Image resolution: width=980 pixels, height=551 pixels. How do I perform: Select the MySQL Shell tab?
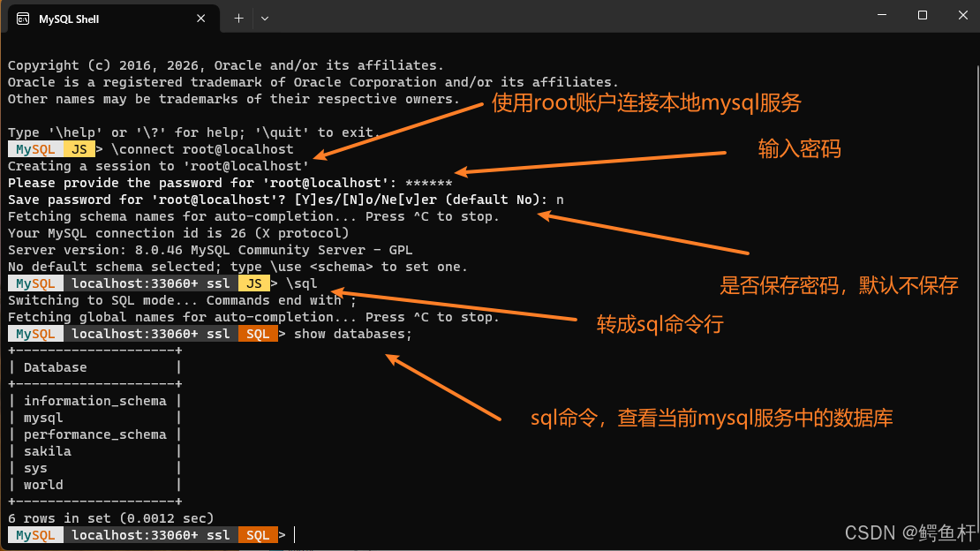[113, 19]
